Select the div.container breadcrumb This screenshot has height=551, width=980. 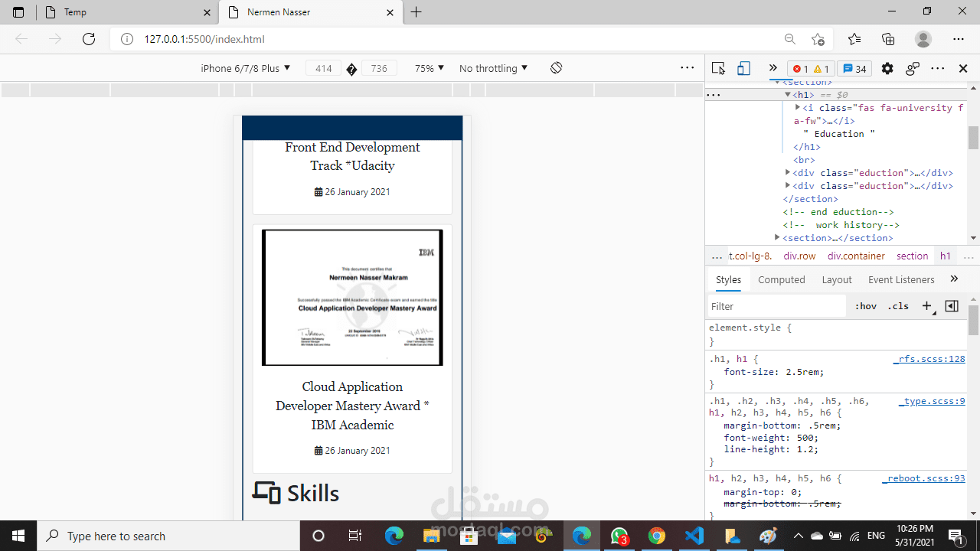tap(856, 256)
